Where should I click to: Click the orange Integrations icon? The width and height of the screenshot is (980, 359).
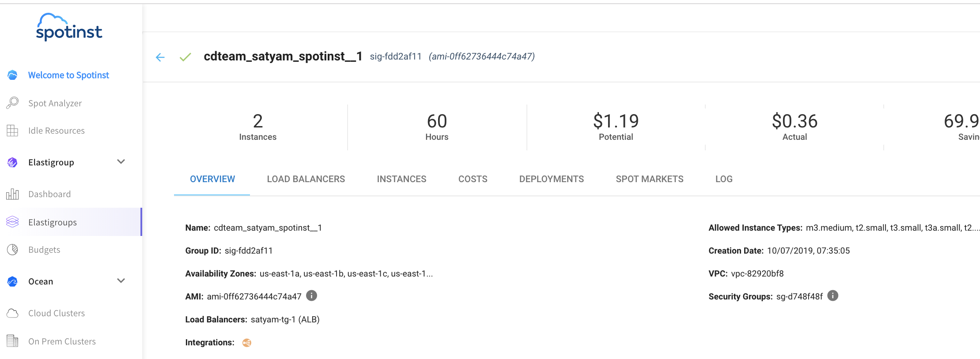point(247,343)
